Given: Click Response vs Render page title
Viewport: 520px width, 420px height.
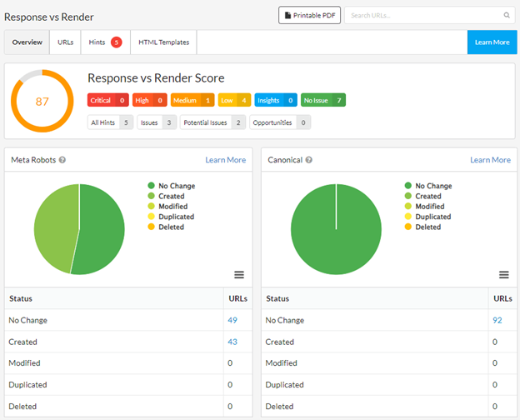Looking at the screenshot, I should (x=48, y=17).
